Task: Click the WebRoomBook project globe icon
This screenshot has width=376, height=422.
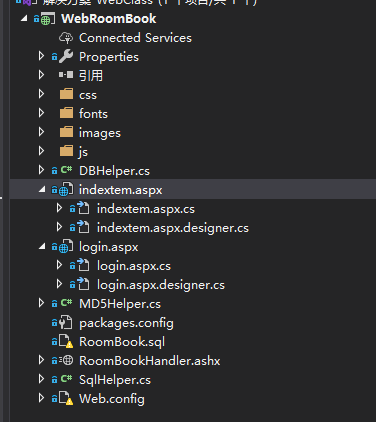Action: pos(46,19)
